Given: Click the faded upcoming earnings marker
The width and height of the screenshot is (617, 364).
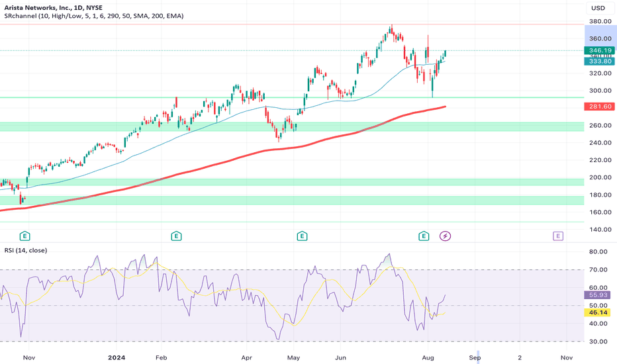Looking at the screenshot, I should pos(558,236).
